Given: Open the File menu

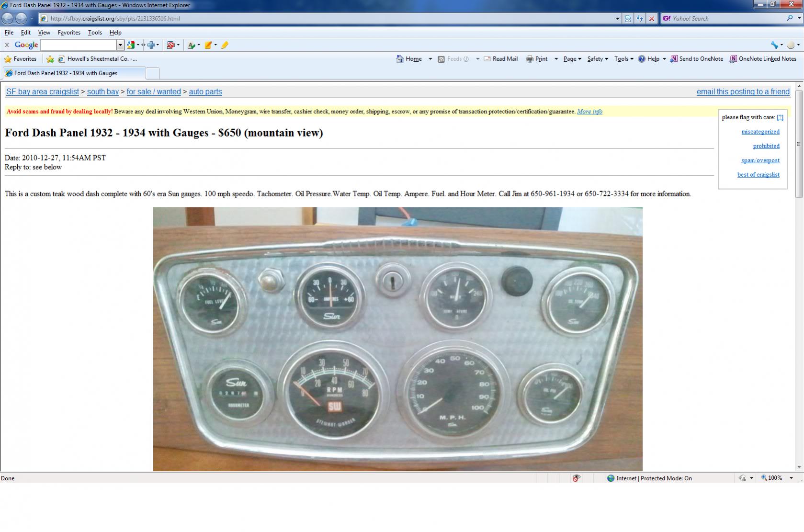Looking at the screenshot, I should 9,33.
